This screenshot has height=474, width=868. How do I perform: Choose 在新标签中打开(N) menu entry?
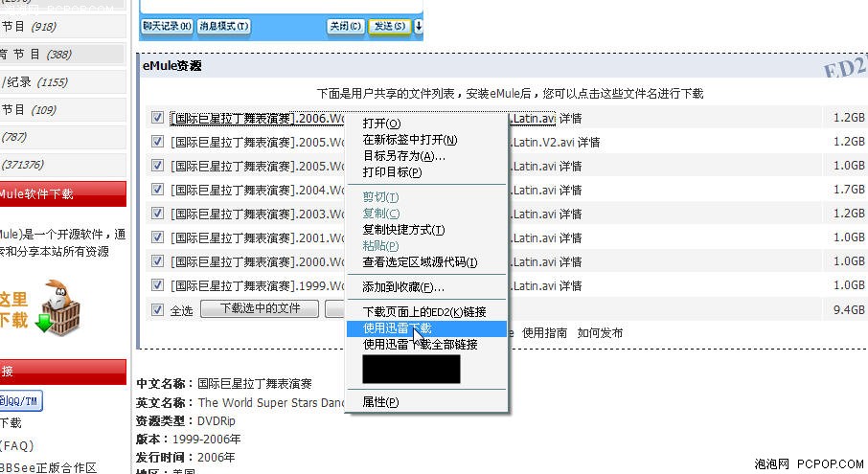pyautogui.click(x=426, y=140)
